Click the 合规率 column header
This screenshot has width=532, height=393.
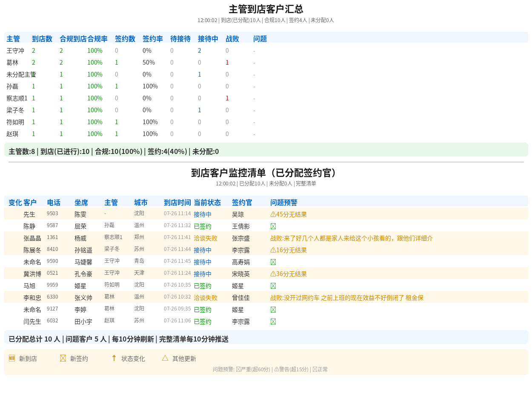click(97, 39)
